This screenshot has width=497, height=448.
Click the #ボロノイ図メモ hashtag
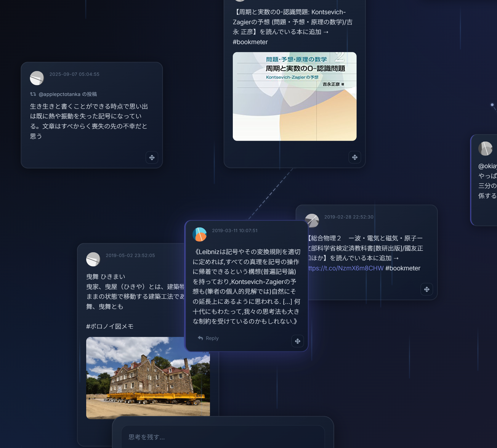point(110,327)
